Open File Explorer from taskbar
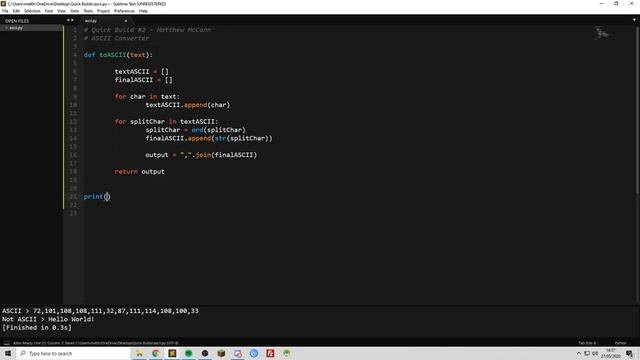 click(x=139, y=353)
